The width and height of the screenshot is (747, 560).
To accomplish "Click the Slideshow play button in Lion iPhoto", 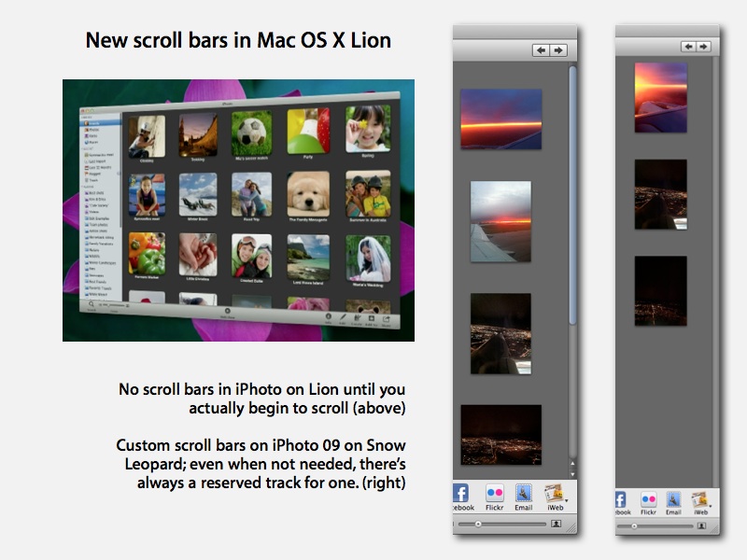I will (x=227, y=311).
